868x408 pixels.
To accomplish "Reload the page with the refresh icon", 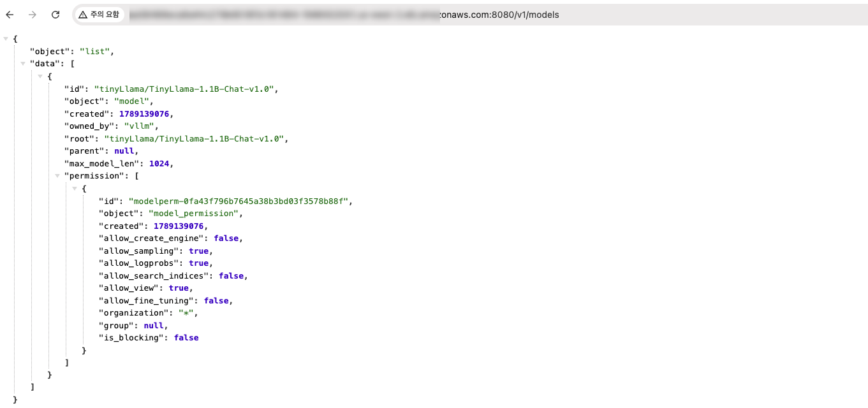I will (x=55, y=15).
